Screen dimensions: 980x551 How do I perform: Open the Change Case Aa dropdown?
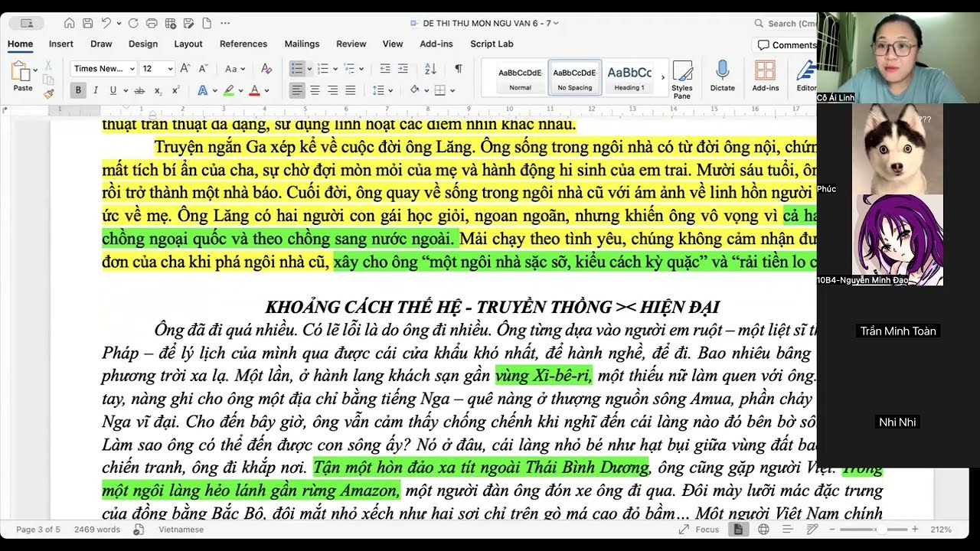click(x=235, y=68)
